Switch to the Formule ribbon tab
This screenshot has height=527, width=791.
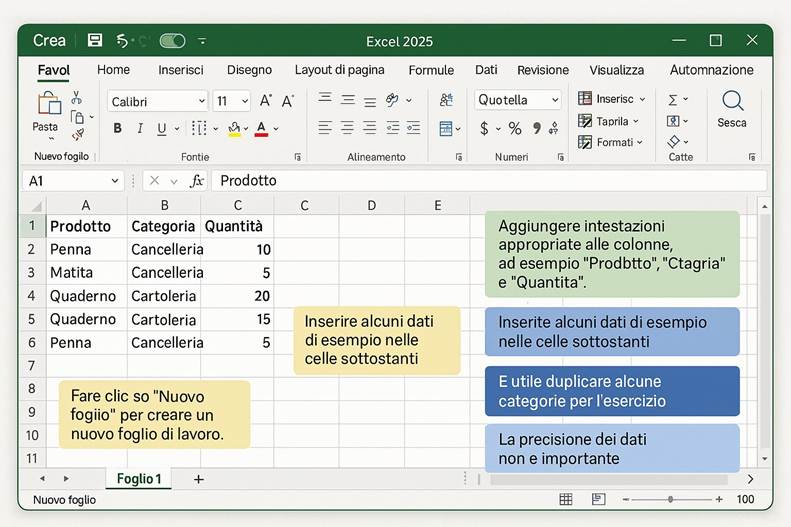click(x=431, y=70)
